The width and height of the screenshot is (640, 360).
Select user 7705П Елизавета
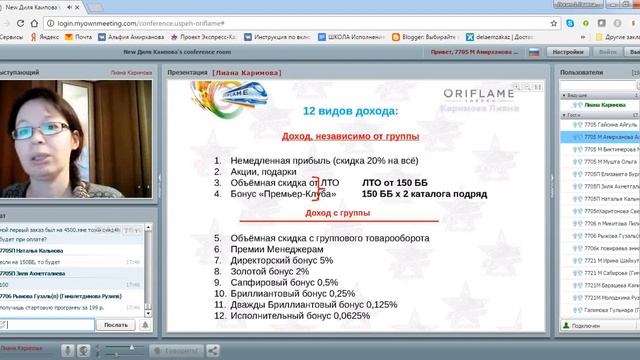600,174
